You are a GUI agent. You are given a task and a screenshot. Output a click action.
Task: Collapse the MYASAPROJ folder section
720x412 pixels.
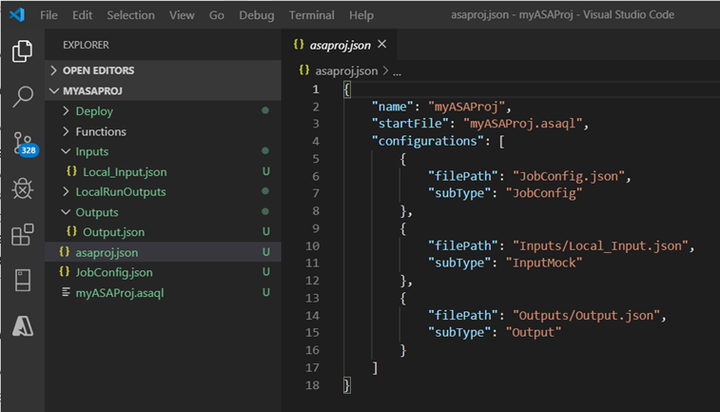[91, 91]
